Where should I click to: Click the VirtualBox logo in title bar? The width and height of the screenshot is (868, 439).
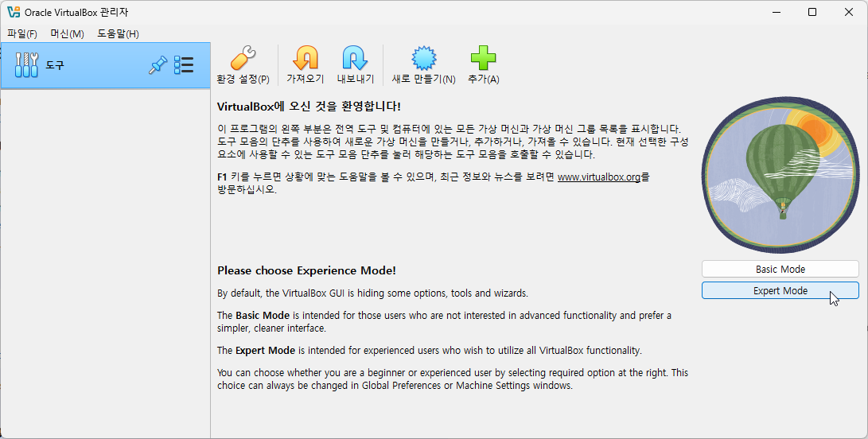click(x=14, y=12)
